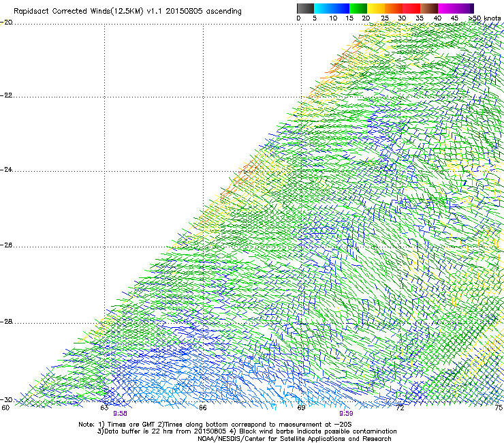Click the '-30' latitude axis label
Screen dimensions: 504x443
[6, 400]
